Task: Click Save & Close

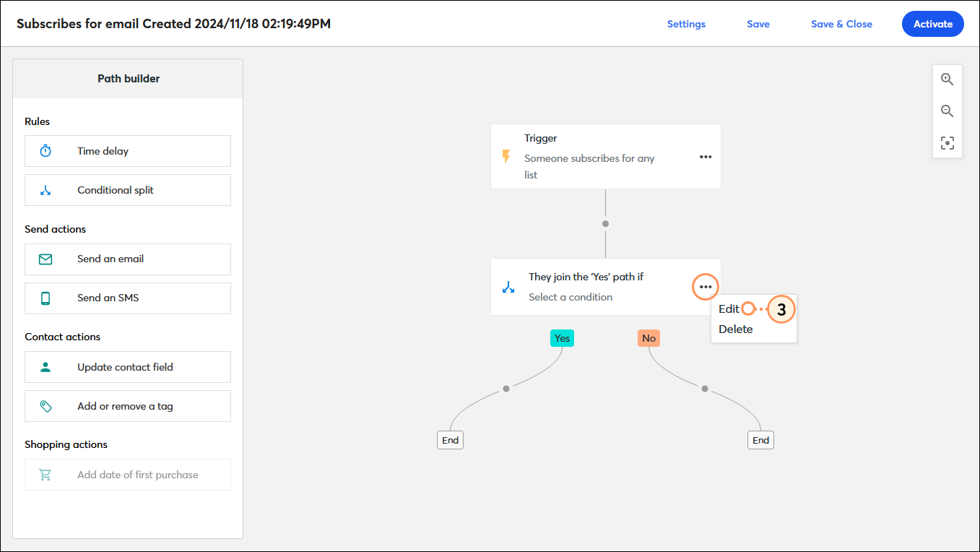Action: [841, 24]
